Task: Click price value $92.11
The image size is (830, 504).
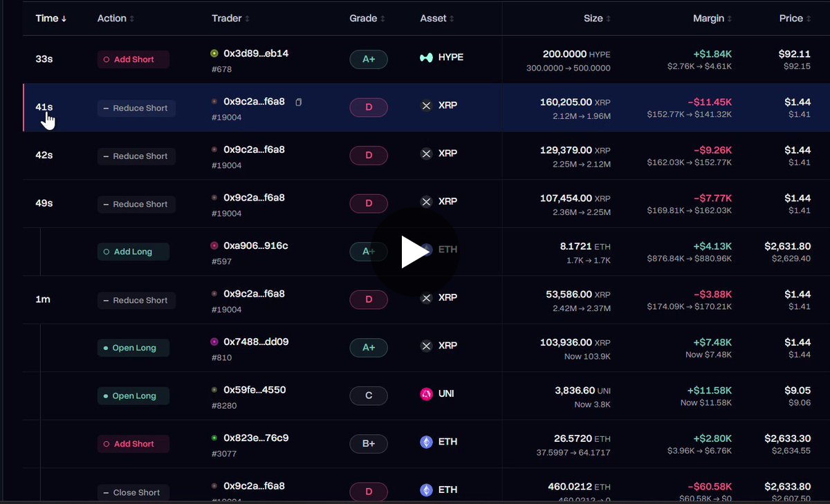Action: (x=795, y=54)
